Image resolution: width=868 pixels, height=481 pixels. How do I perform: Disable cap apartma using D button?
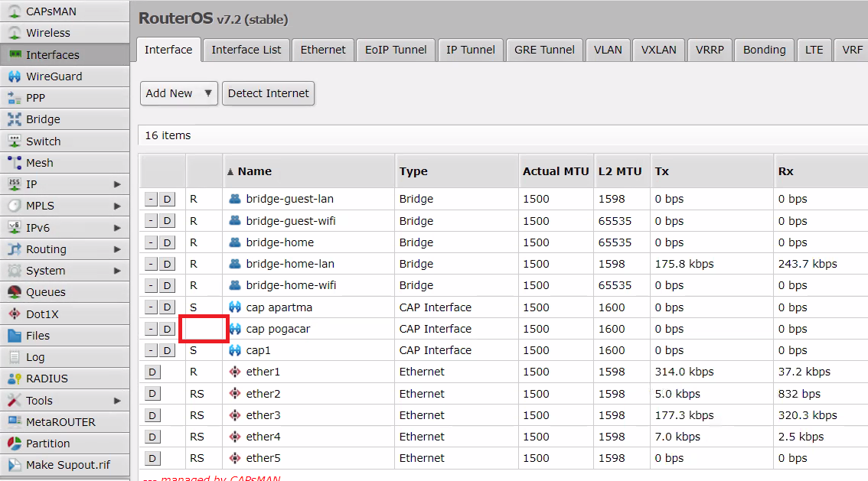click(167, 307)
